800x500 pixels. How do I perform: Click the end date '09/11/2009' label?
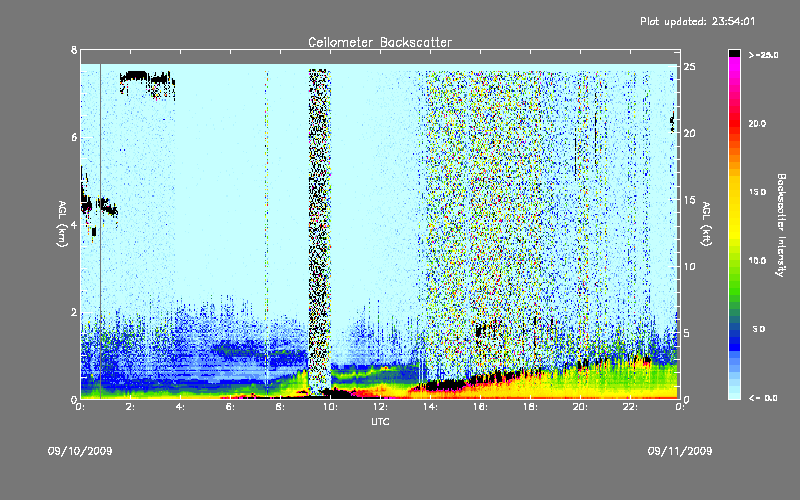680,451
